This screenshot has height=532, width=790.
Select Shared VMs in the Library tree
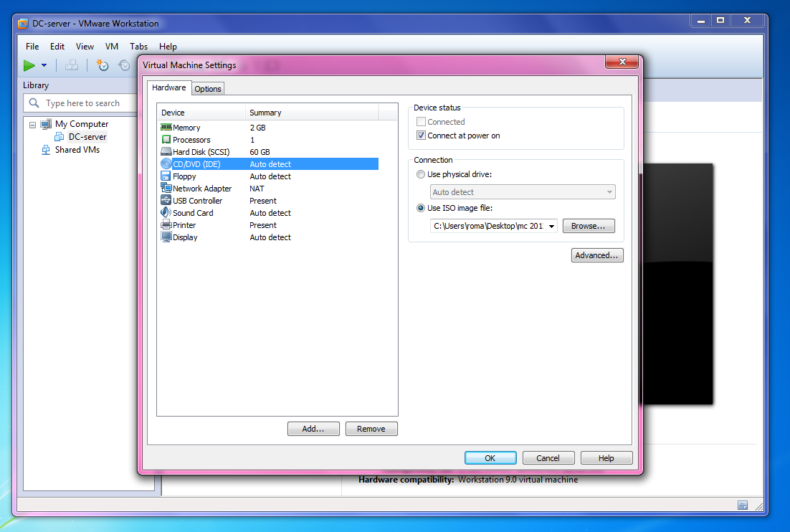point(77,150)
